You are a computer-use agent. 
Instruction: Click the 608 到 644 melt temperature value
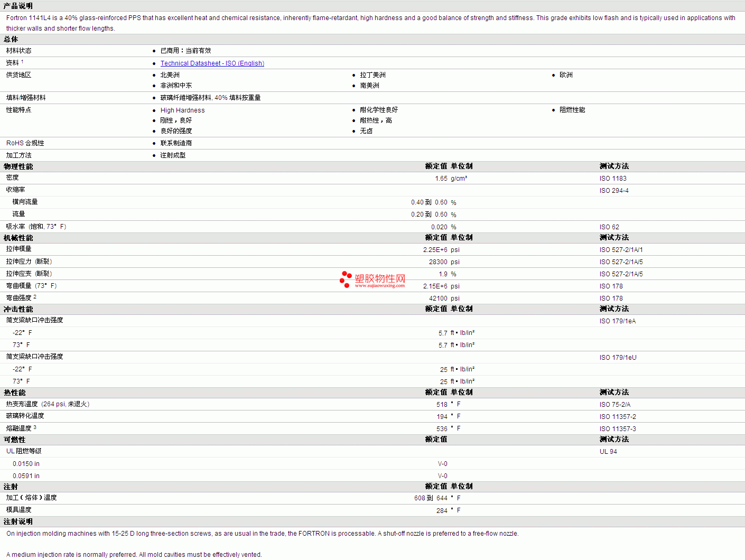click(x=431, y=498)
